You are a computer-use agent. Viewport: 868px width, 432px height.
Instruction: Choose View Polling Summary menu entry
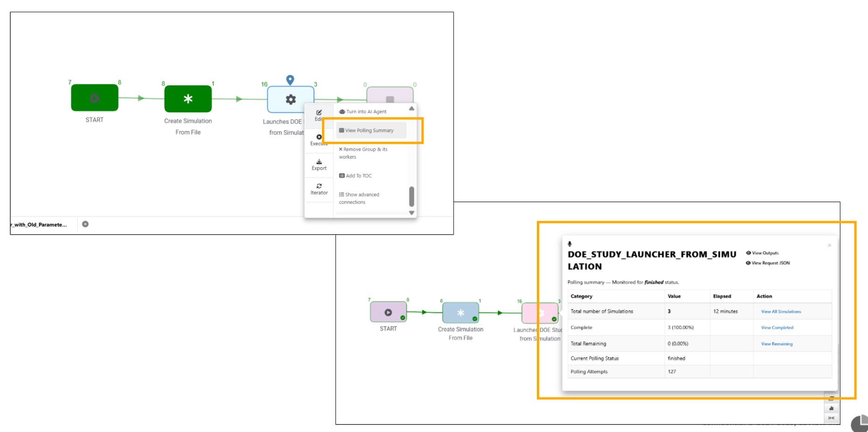(371, 130)
